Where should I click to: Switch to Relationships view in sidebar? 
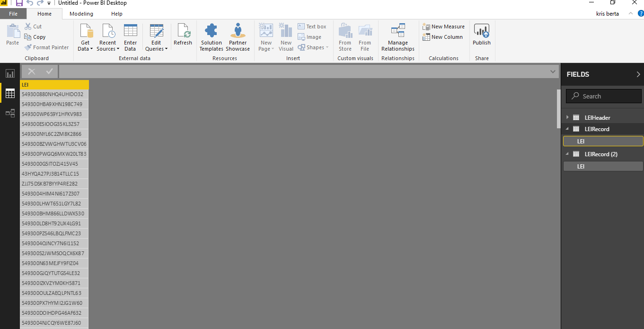coord(10,113)
